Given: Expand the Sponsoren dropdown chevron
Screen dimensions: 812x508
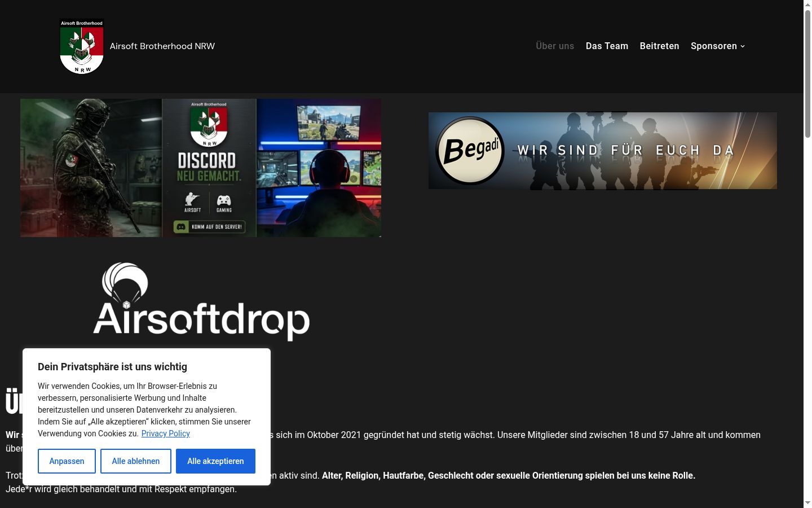Looking at the screenshot, I should coord(743,46).
